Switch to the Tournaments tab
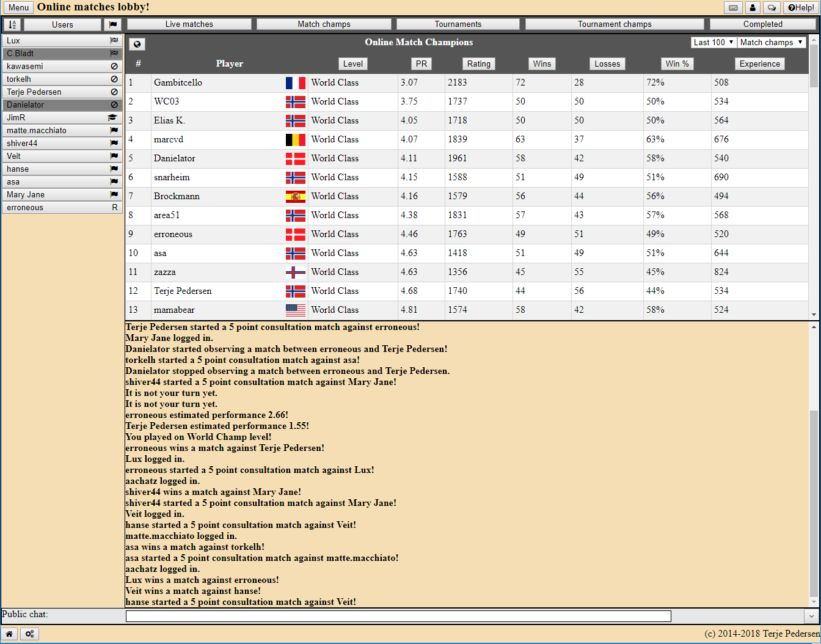Screen dimensions: 821x644 458,24
